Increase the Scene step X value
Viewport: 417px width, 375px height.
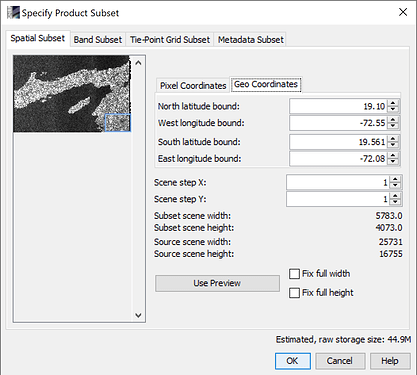tap(395, 179)
